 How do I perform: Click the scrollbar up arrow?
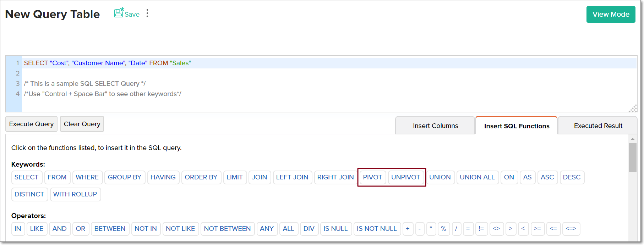[x=633, y=139]
